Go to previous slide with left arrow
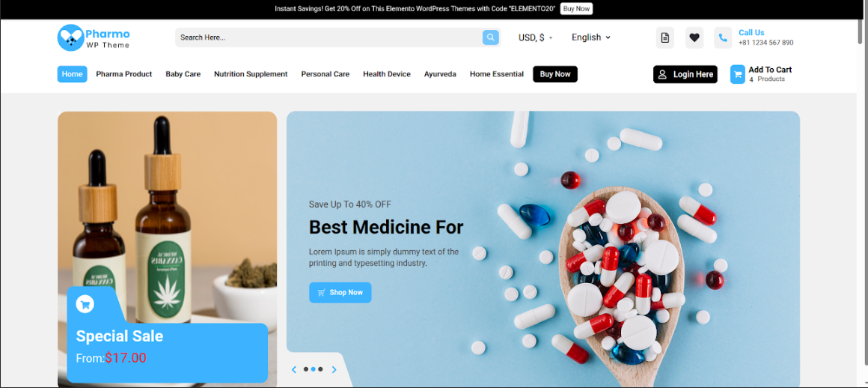868x388 pixels. [294, 369]
